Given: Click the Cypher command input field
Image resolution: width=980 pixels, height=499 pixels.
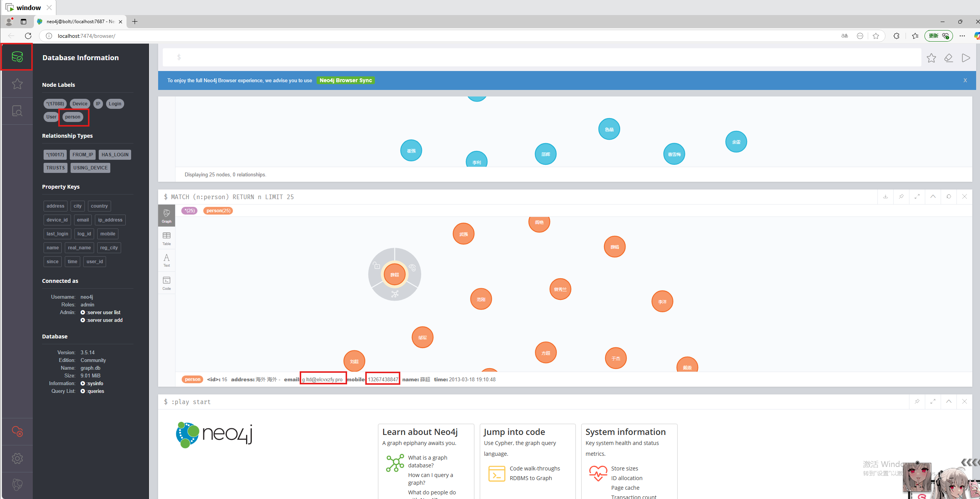Looking at the screenshot, I should (540, 58).
